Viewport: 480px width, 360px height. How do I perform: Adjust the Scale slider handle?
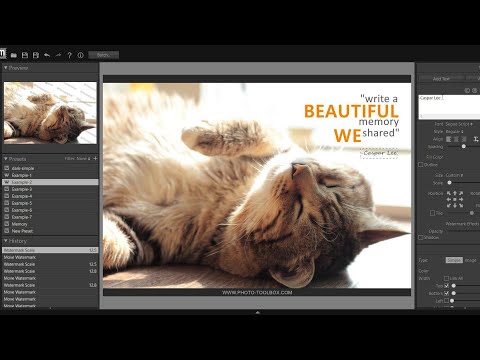[x=449, y=183]
